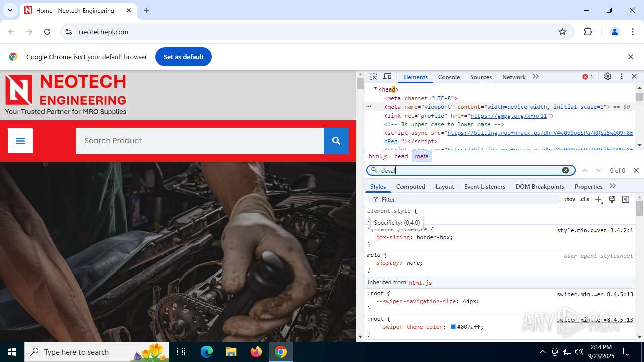The height and width of the screenshot is (362, 644).
Task: Click the blue product search button
Action: pyautogui.click(x=336, y=141)
